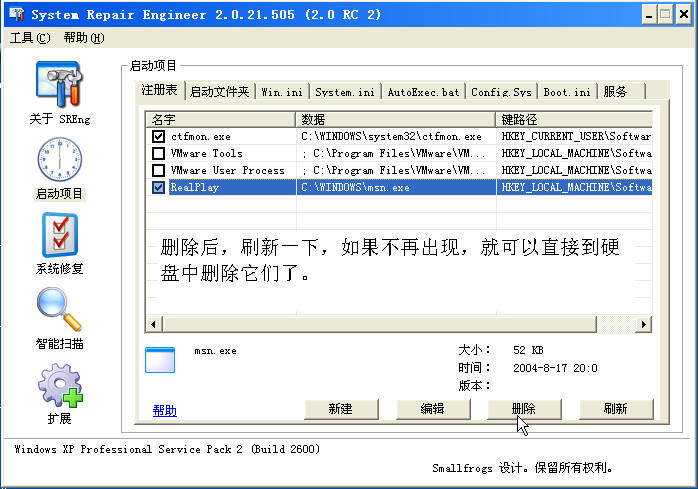
Task: Click the 刷新 button
Action: (x=616, y=409)
